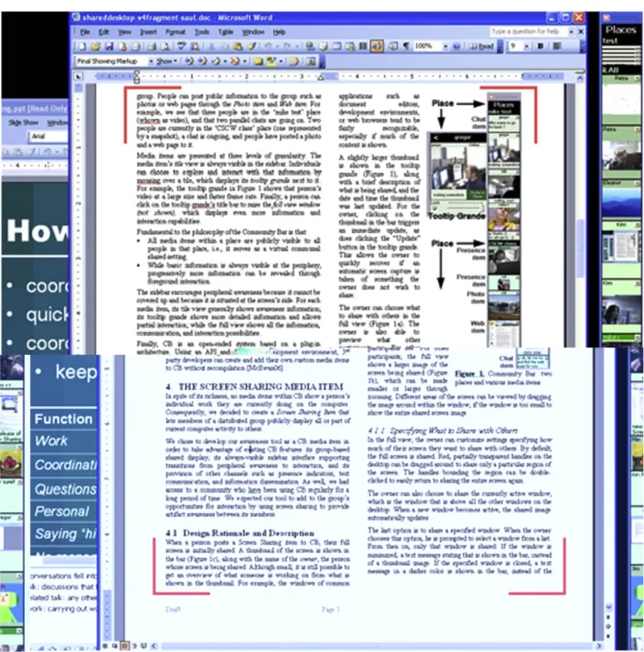The image size is (644, 652).
Task: Click the Arial font box in PowerPoint window
Action: (49, 137)
